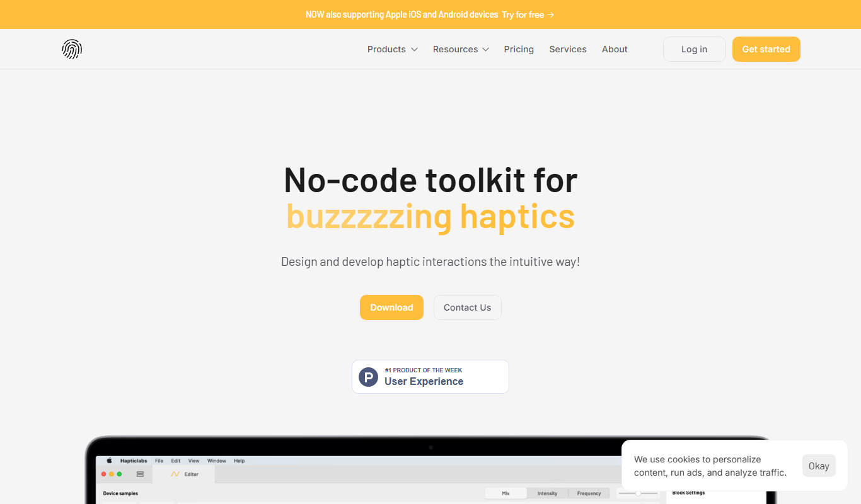
Task: Open the Window menu in Hapticlabs mockup
Action: click(217, 461)
